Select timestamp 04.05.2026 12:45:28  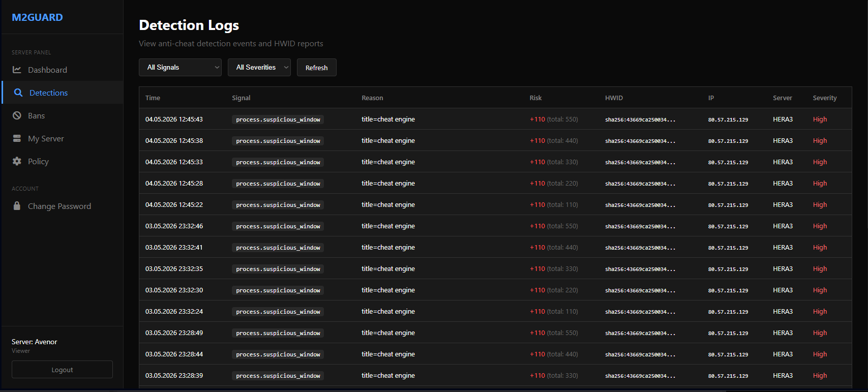pyautogui.click(x=174, y=183)
